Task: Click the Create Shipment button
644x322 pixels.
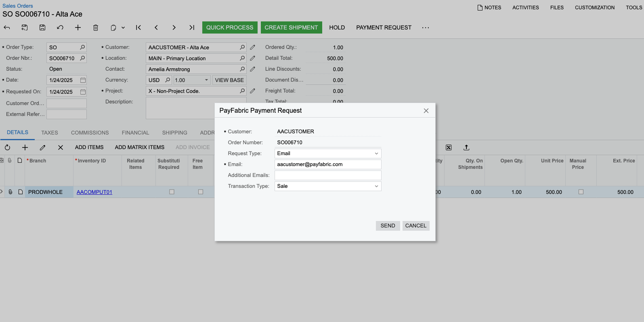Action: click(x=291, y=27)
